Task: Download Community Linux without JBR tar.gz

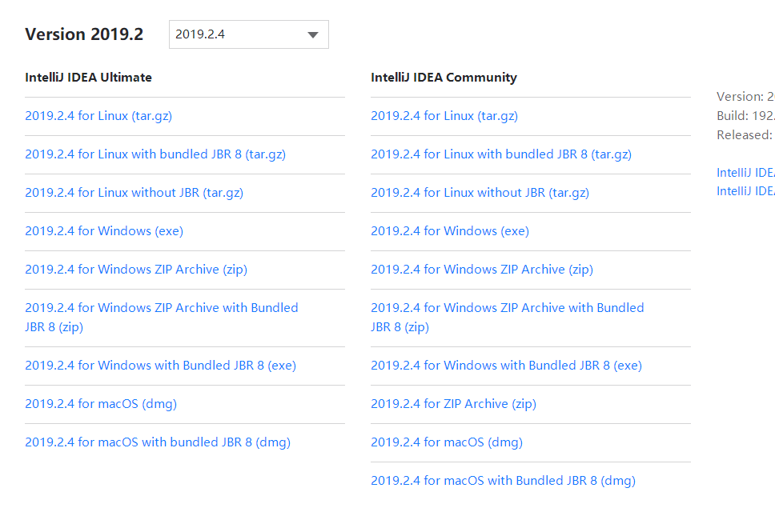Action: 480,193
